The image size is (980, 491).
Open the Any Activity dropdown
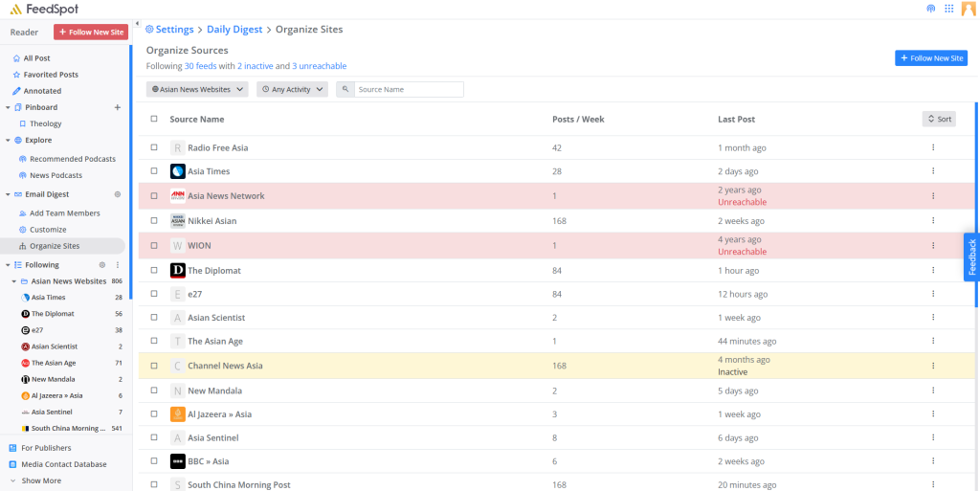coord(293,89)
